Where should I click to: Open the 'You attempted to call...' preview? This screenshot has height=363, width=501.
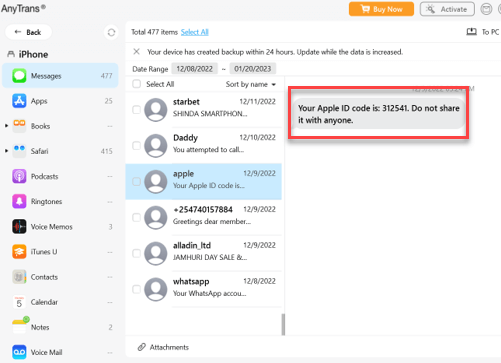click(x=208, y=150)
